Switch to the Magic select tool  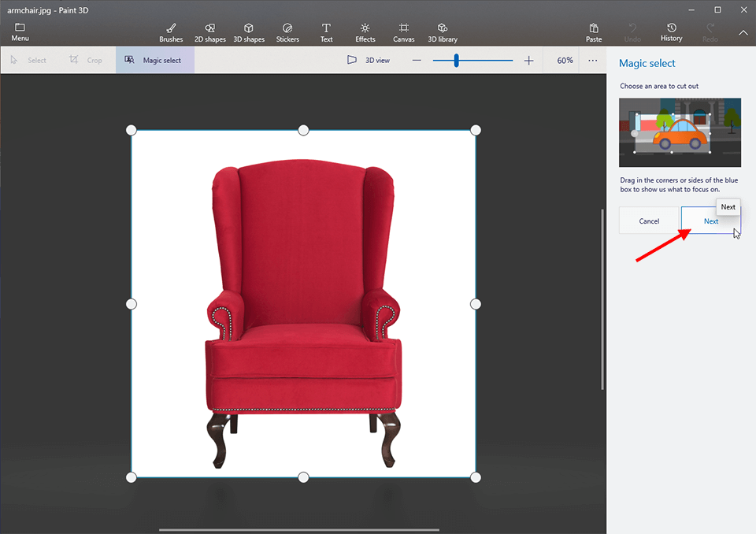[x=154, y=60]
